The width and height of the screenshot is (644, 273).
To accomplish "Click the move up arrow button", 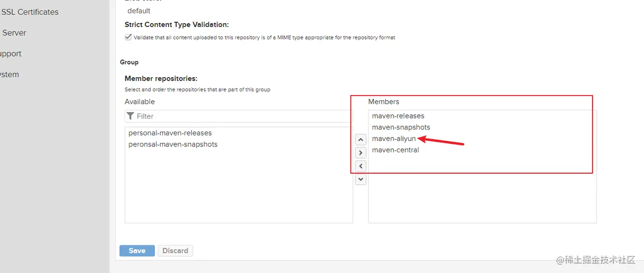I will click(x=361, y=140).
